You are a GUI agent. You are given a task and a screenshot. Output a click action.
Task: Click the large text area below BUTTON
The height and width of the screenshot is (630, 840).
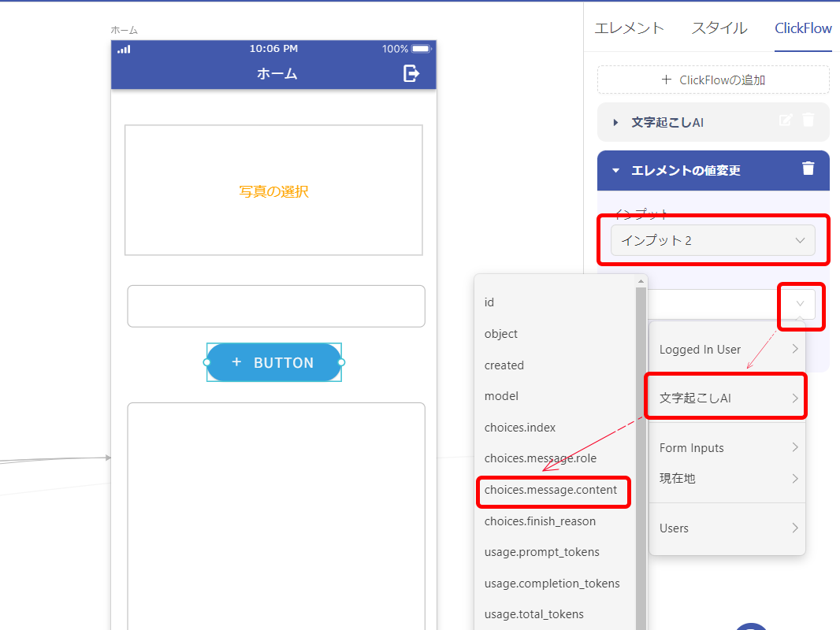[276, 516]
